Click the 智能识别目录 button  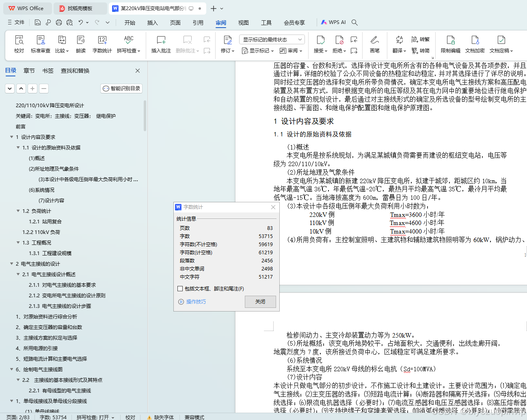(121, 88)
